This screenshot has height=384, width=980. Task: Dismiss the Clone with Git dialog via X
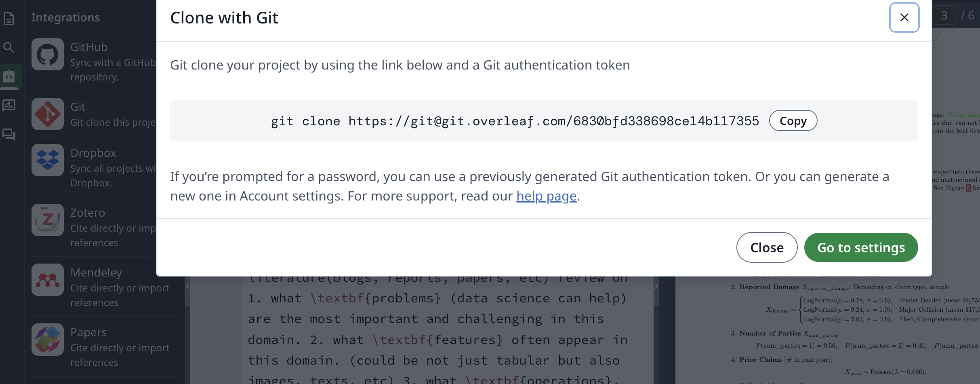click(904, 17)
